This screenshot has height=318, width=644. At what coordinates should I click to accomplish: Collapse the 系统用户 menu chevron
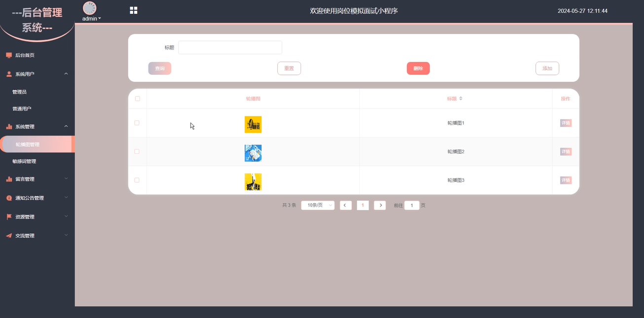click(x=66, y=74)
